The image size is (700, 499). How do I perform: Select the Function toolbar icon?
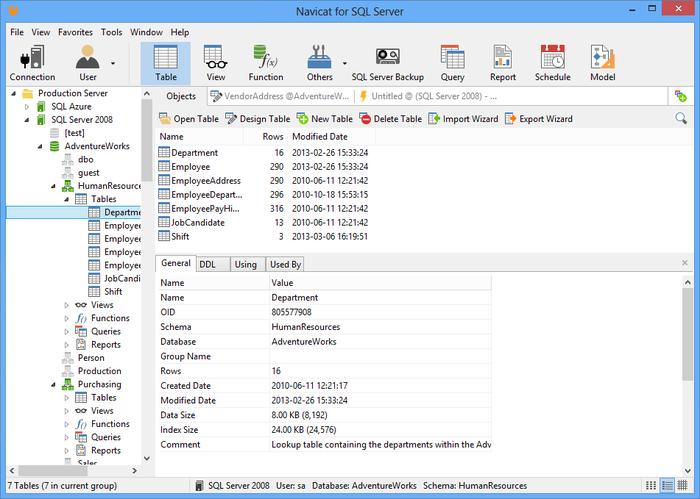click(266, 63)
